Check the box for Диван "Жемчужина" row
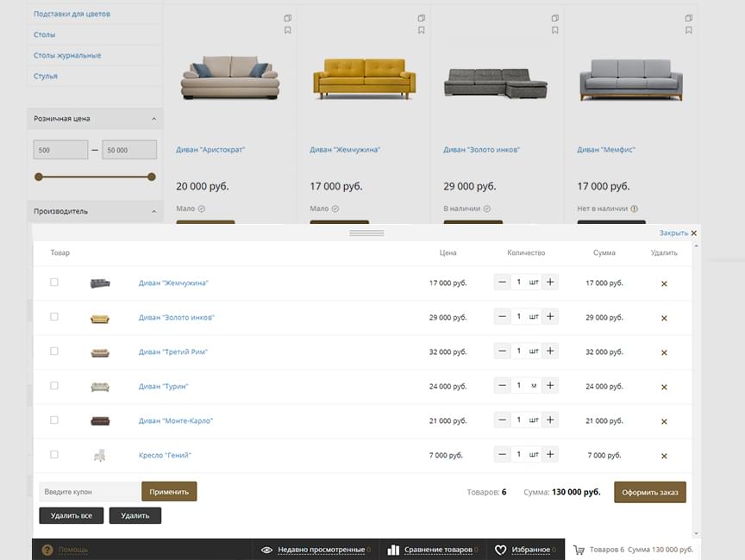Screen dimensions: 745x560 tap(54, 282)
